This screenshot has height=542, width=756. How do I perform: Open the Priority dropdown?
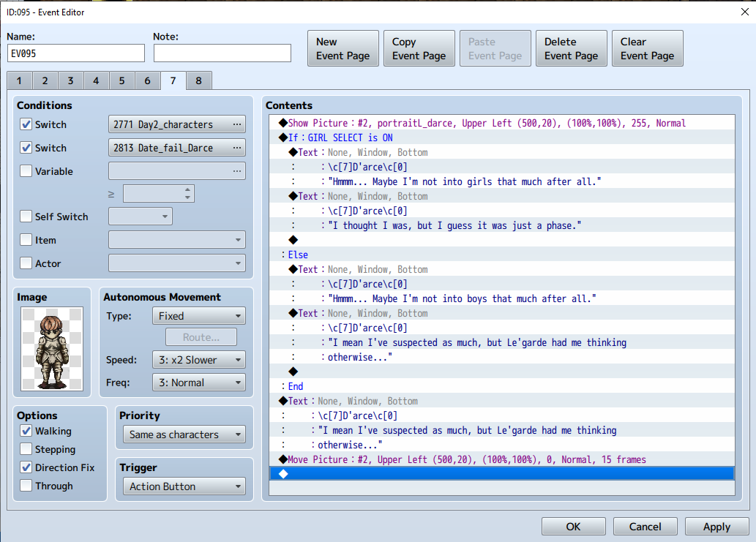click(x=184, y=434)
